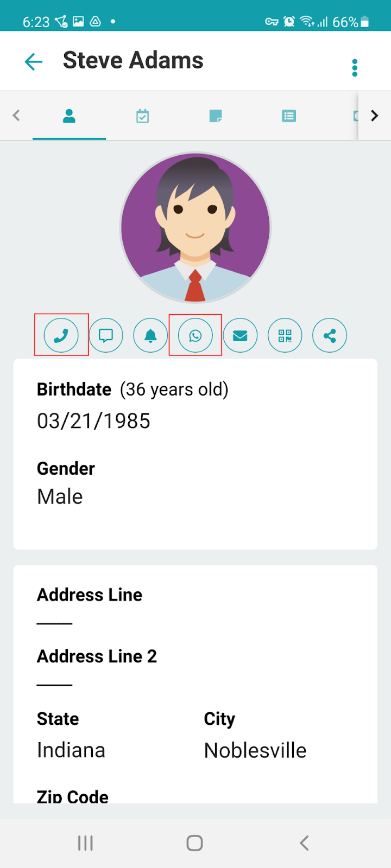Open Android recent apps button

pos(85,843)
